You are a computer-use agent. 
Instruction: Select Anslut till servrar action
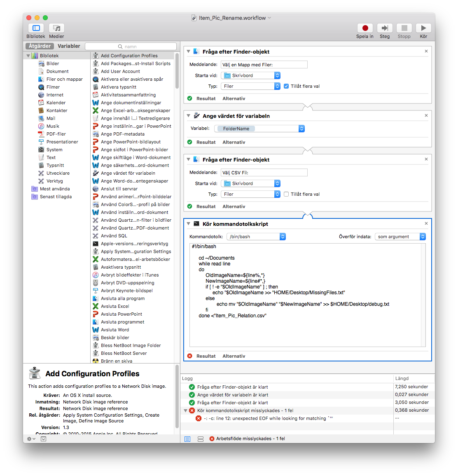click(x=119, y=189)
